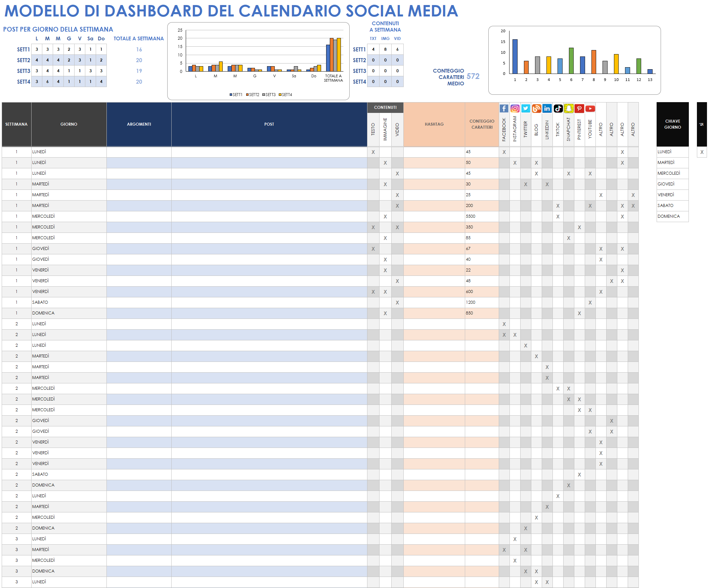Click the week 2 SABATO day cell
The image size is (709, 588).
[x=69, y=474]
